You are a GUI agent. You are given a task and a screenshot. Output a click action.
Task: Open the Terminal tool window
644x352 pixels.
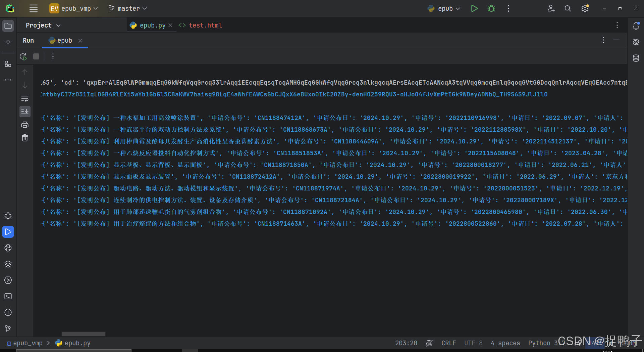[8, 296]
